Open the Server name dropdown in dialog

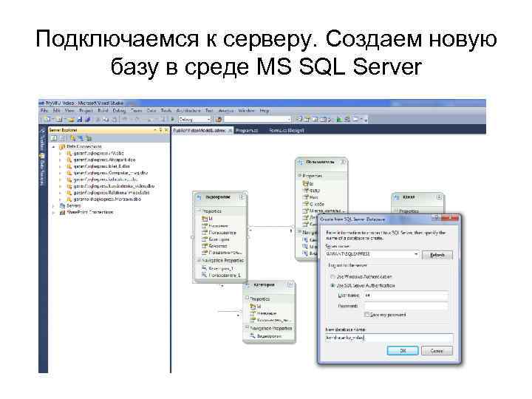pyautogui.click(x=416, y=254)
